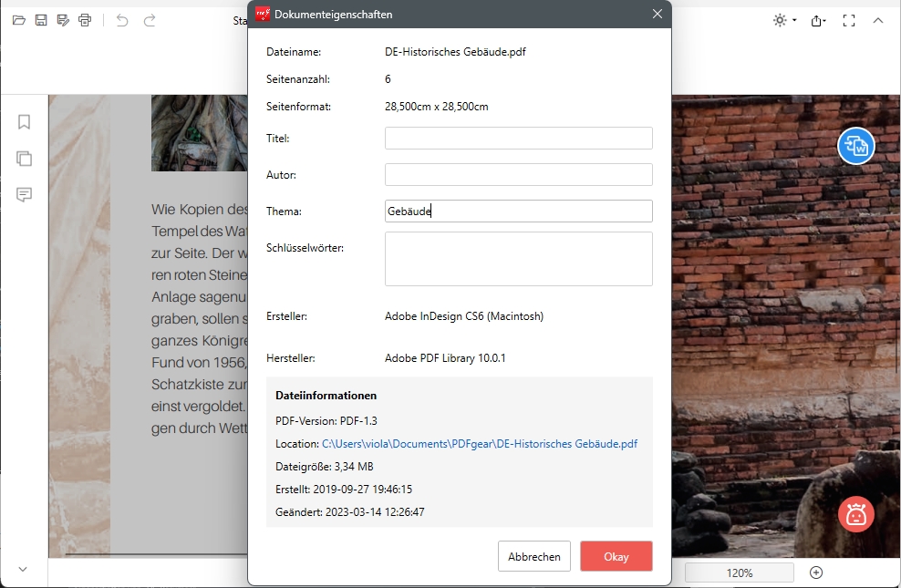Undo the last action
The height and width of the screenshot is (588, 901).
[124, 20]
